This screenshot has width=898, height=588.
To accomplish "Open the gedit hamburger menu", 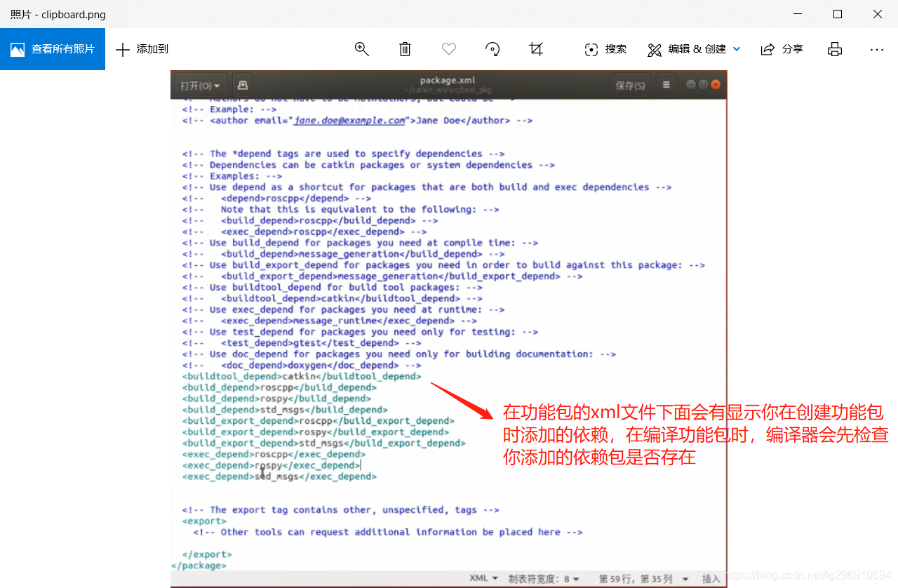I will click(x=666, y=85).
